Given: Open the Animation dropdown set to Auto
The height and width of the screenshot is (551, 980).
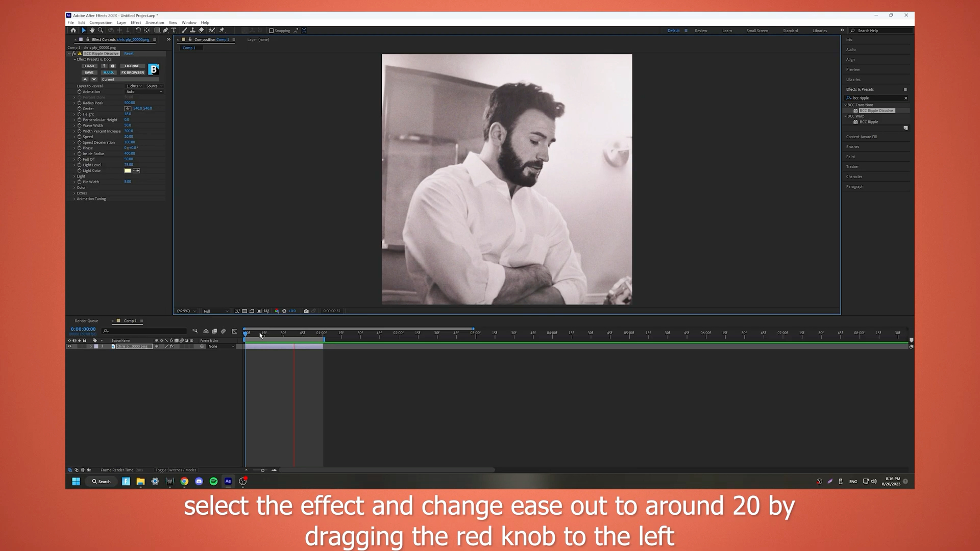Looking at the screenshot, I should click(144, 92).
